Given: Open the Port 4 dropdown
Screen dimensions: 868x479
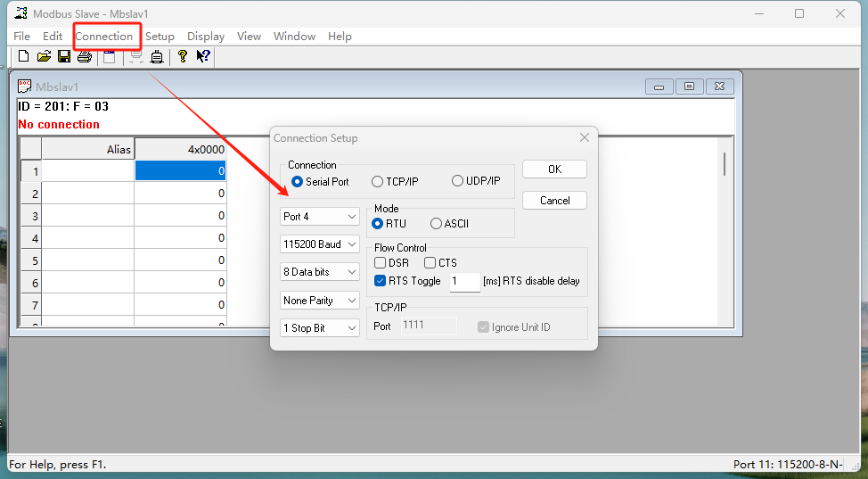Looking at the screenshot, I should click(319, 216).
